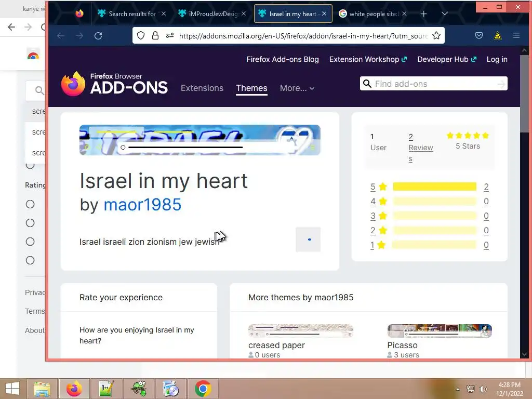Open a new tab with the plus icon
The height and width of the screenshot is (399, 532).
coord(424,14)
